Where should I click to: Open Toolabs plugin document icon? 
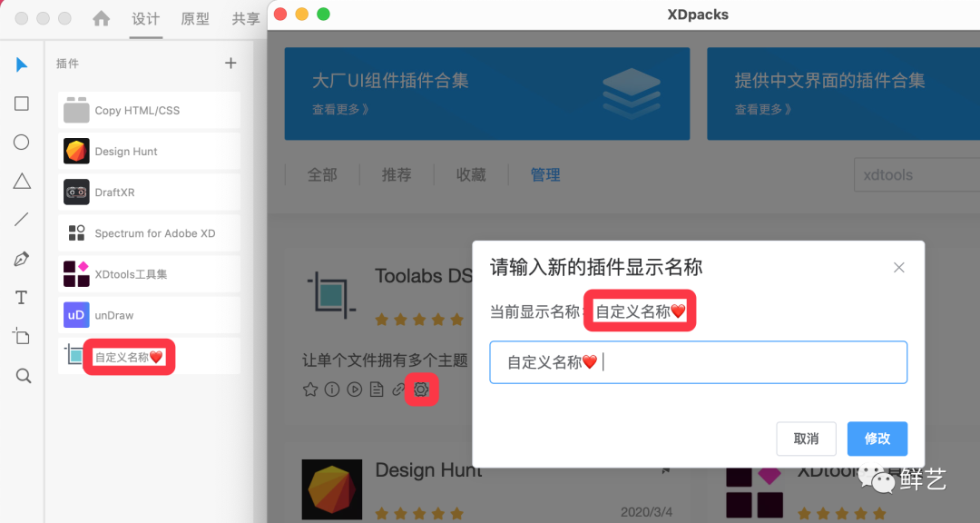coord(377,390)
